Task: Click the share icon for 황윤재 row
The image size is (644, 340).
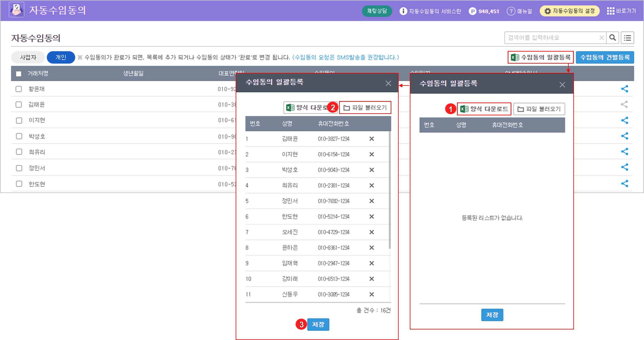Action: (624, 89)
